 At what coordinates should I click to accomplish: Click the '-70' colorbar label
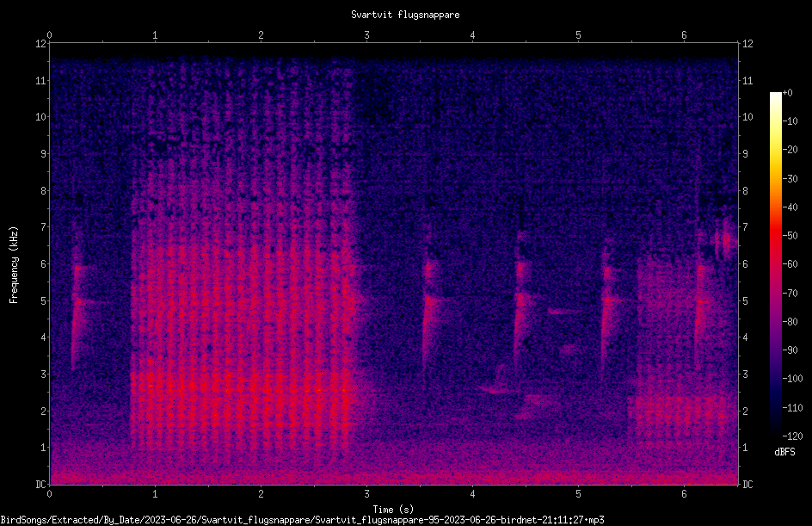790,294
